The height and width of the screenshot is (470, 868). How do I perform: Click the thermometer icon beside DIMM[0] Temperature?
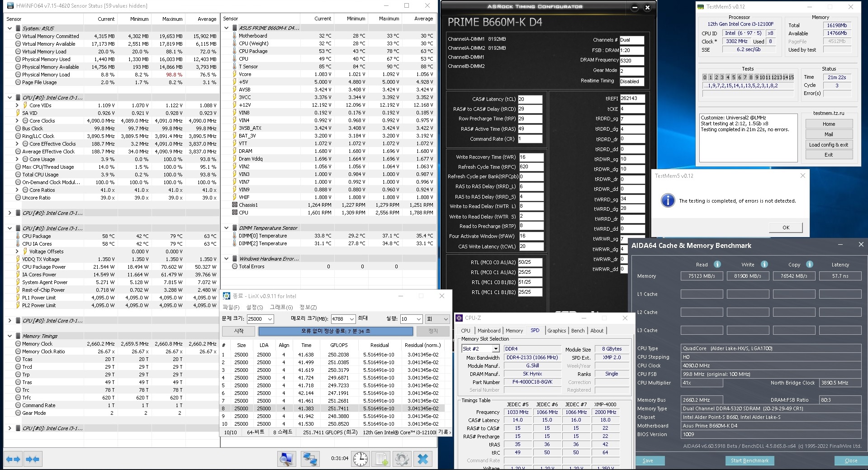tap(235, 236)
